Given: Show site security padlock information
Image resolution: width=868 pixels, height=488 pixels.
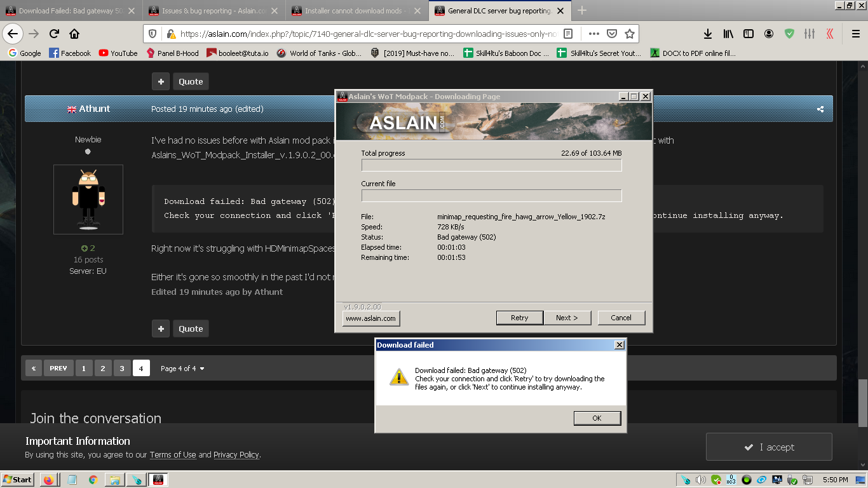Looking at the screenshot, I should point(171,34).
